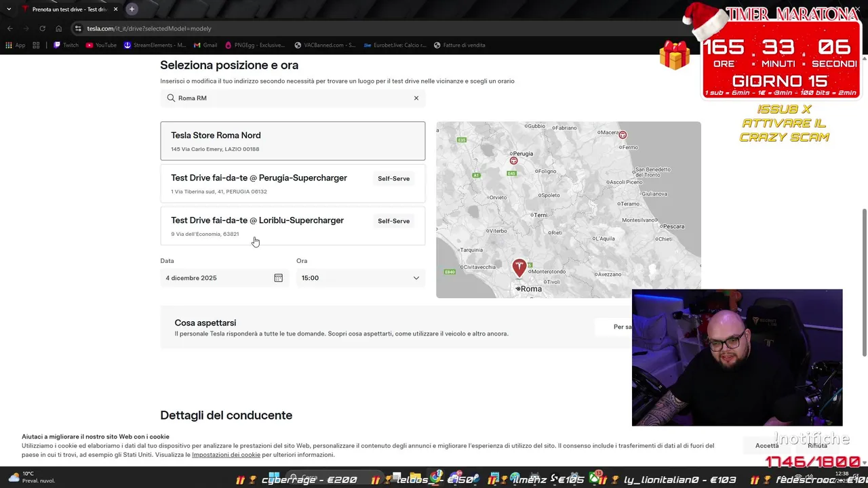
Task: Click the Cosa aspettarsi heading
Action: pos(205,323)
